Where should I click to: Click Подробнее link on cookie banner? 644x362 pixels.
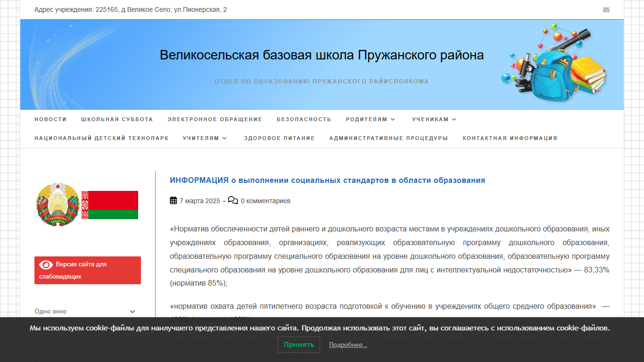pos(348,345)
